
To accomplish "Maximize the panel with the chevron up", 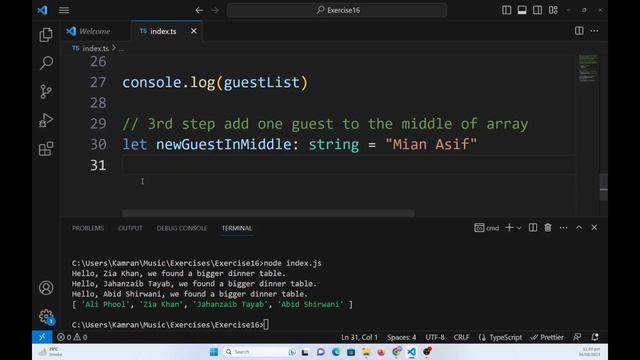I will (x=579, y=228).
